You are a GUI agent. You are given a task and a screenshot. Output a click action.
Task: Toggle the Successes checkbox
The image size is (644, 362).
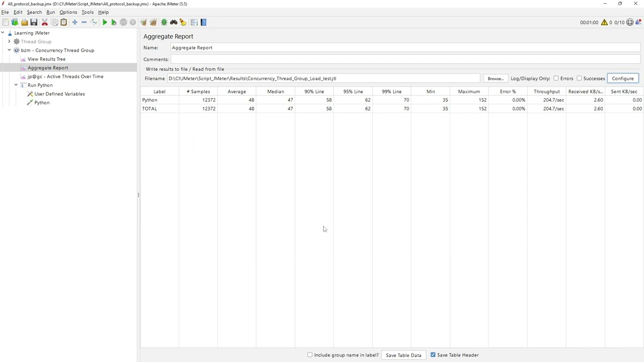click(579, 78)
